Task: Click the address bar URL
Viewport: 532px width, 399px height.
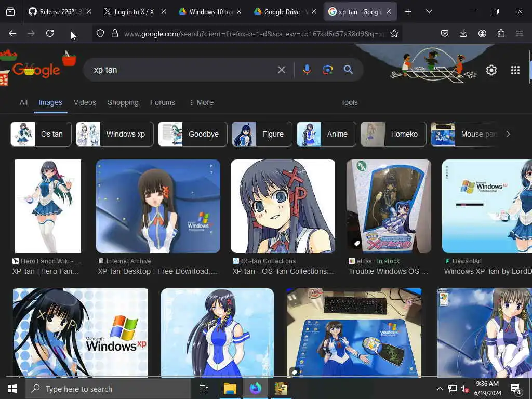Action: (255, 34)
